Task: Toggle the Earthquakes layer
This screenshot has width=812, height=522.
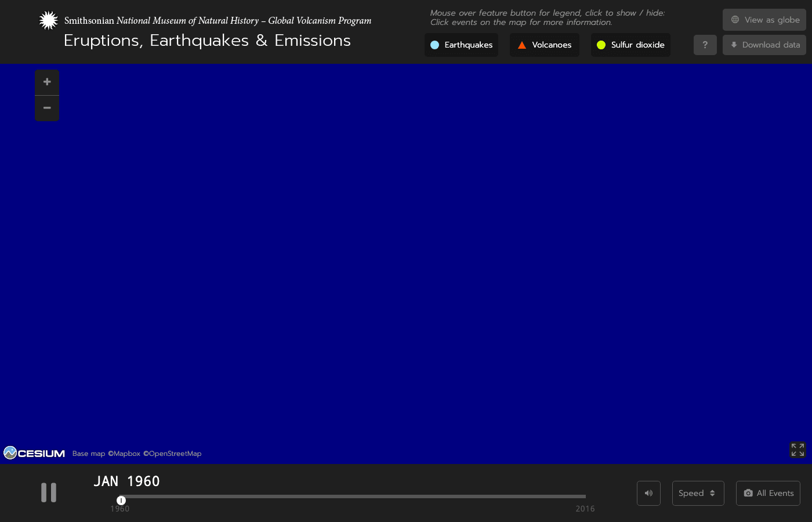Action: pos(461,45)
